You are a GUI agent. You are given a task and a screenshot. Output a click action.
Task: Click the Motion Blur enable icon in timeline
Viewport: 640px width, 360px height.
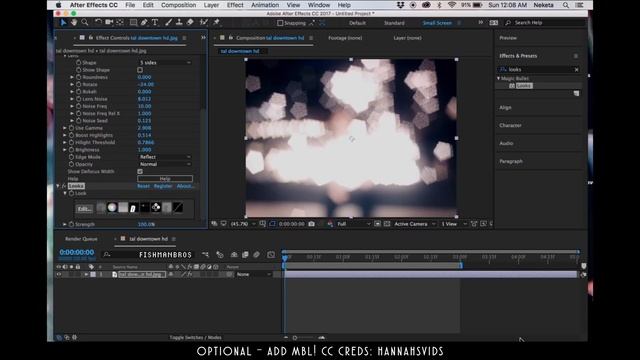click(256, 255)
